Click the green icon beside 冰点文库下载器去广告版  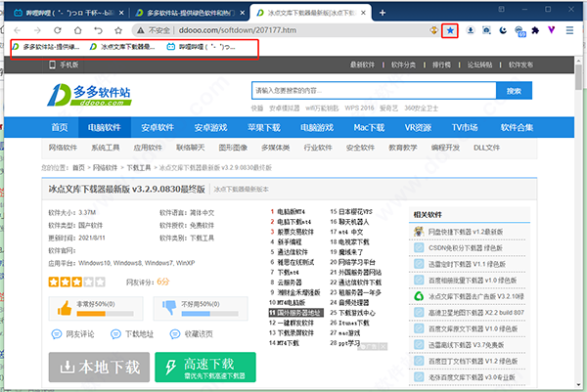[x=419, y=296]
